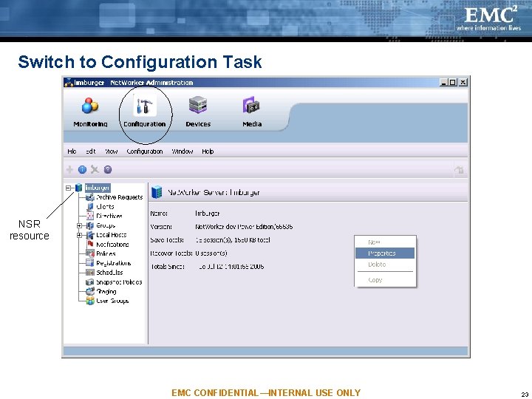Screen dimensions: 532x399
Task: Click the Staging tree icon
Action: point(90,291)
